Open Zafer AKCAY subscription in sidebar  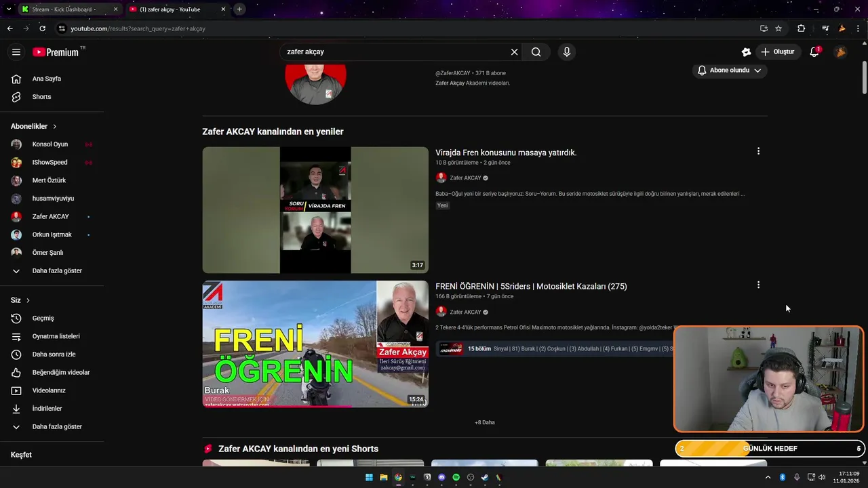point(52,217)
